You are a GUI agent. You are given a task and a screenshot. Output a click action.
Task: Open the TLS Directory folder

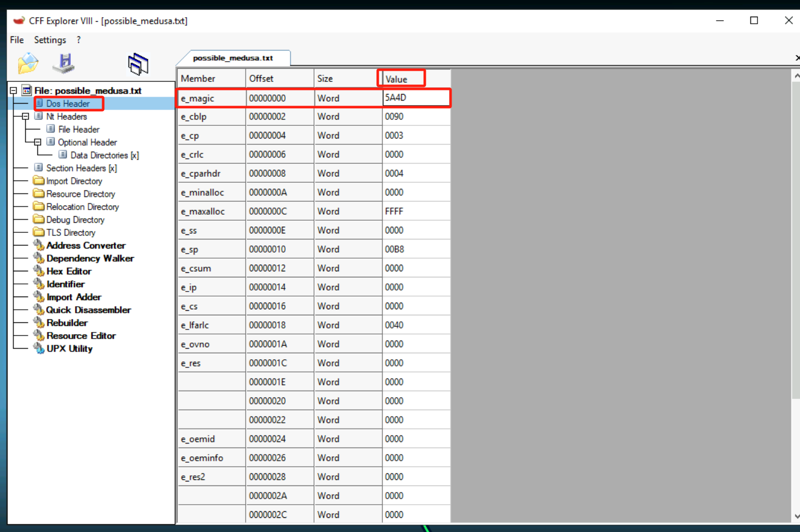(x=71, y=232)
